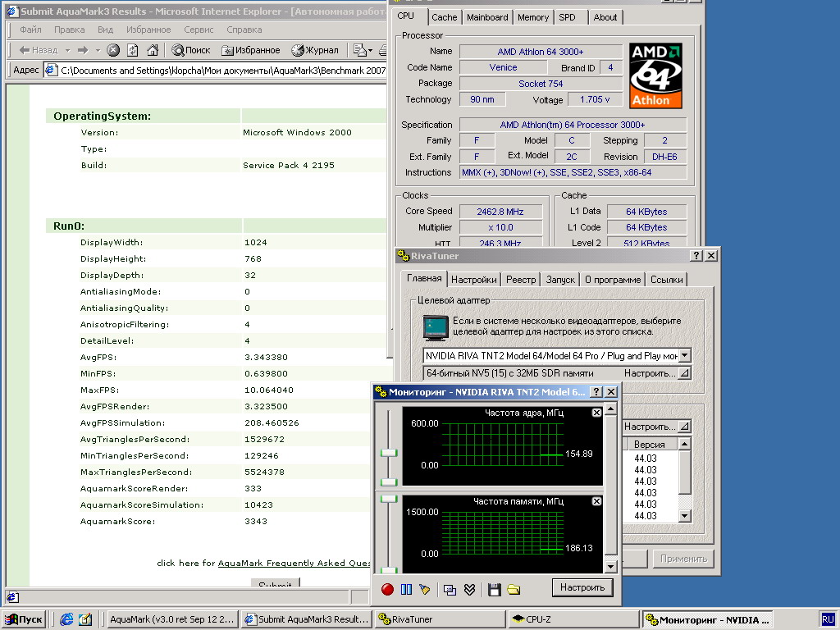Open AquaMark Frequently Asked Questions link
Image resolution: width=840 pixels, height=630 pixels.
pos(294,563)
